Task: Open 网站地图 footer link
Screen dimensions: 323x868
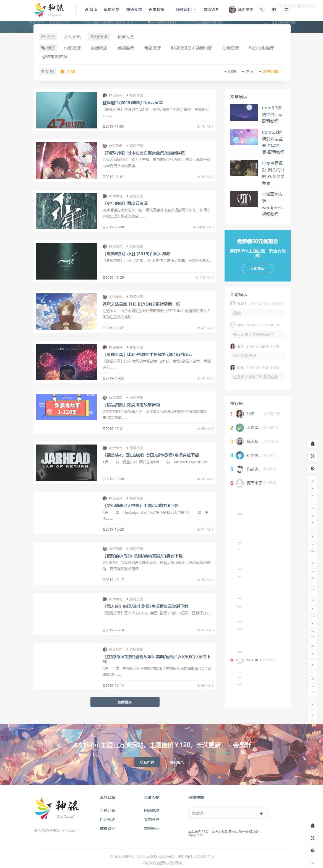Action: 152,810
